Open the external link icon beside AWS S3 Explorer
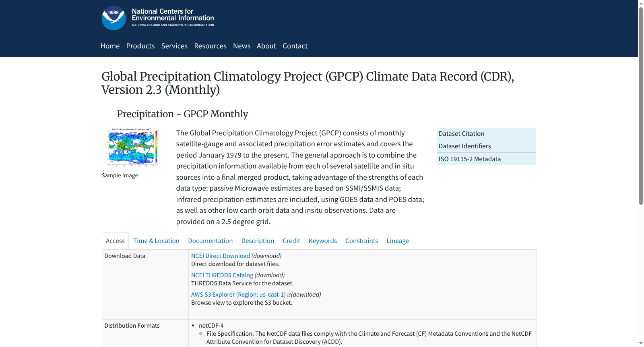644x347 pixels. tap(289, 295)
